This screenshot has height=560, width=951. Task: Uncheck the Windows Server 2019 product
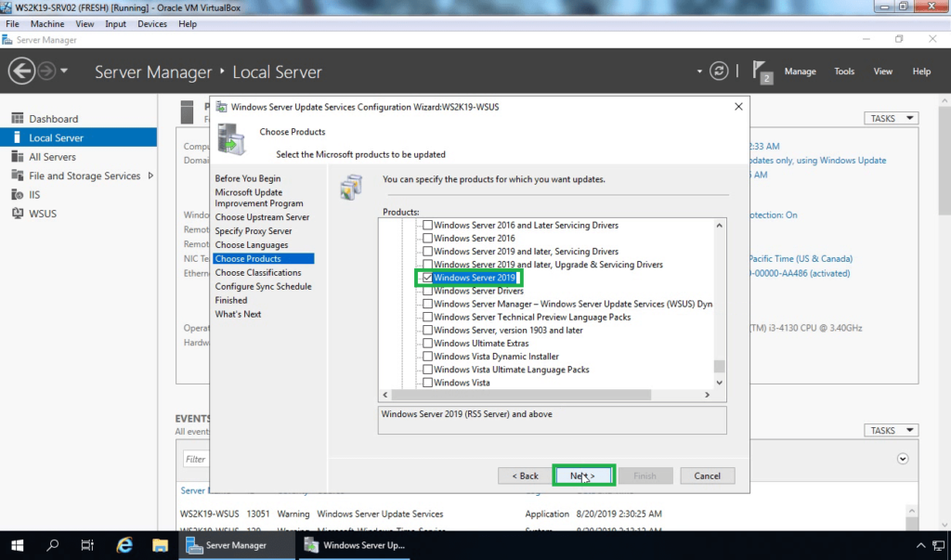coord(427,278)
